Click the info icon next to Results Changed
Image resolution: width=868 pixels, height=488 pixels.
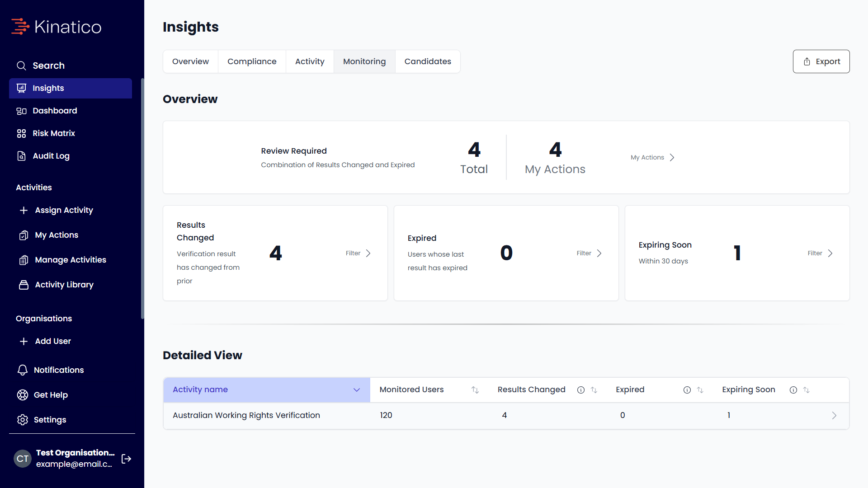point(581,390)
